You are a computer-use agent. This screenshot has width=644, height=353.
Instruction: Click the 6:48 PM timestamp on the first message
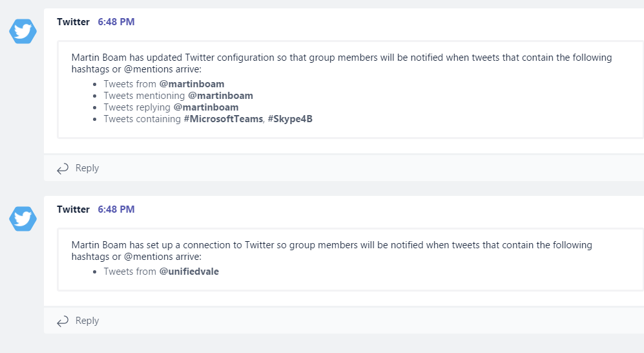(116, 22)
